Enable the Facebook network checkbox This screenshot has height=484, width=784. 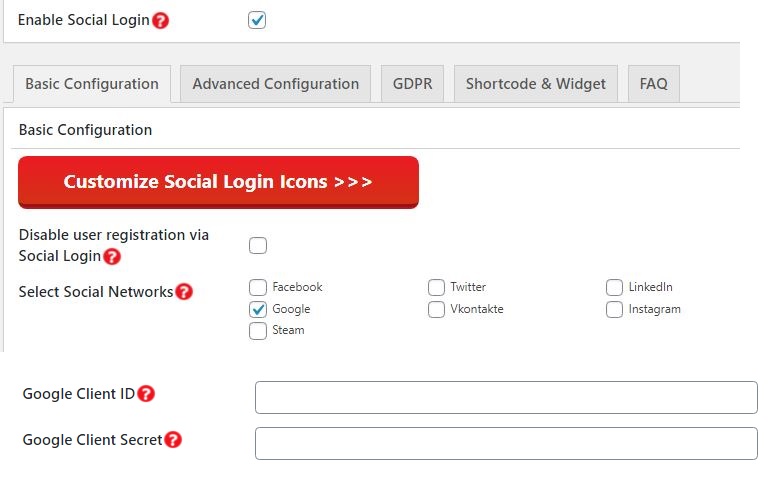258,288
